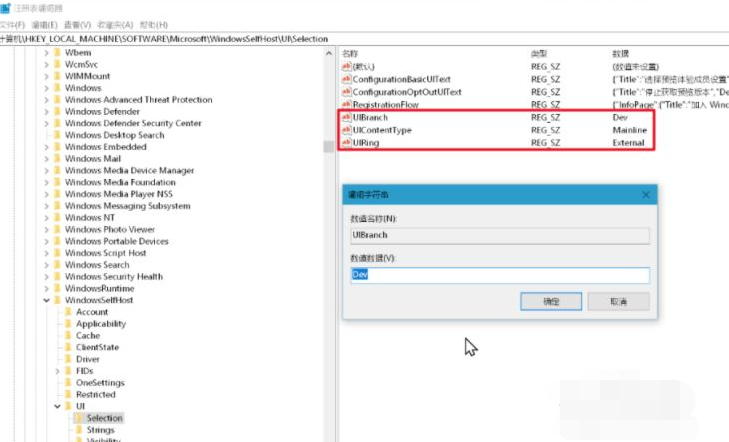This screenshot has height=442, width=729.
Task: Click the UIBranch string value icon
Action: (346, 117)
